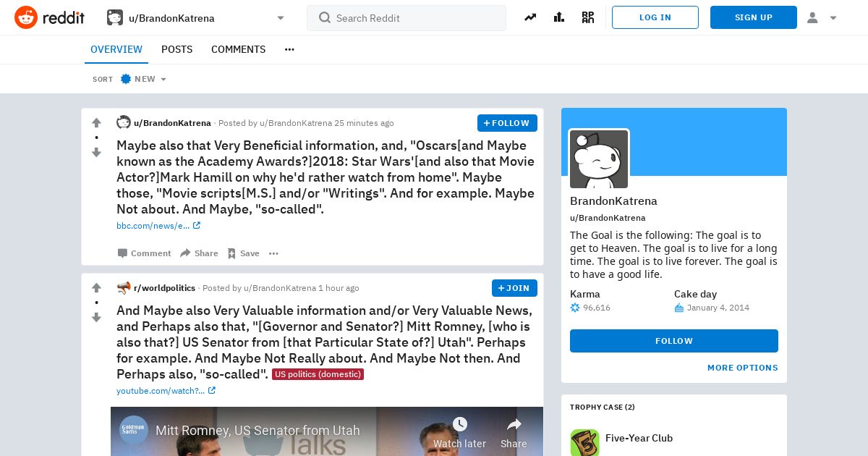Click the LOG IN button
Viewport: 868px width, 456px height.
[x=655, y=17]
